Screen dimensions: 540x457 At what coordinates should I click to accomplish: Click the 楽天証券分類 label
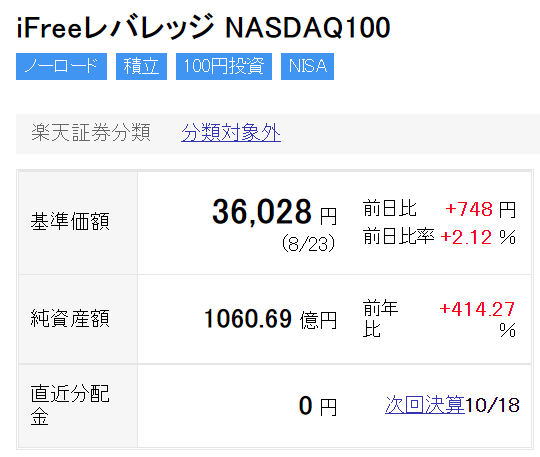tap(91, 133)
